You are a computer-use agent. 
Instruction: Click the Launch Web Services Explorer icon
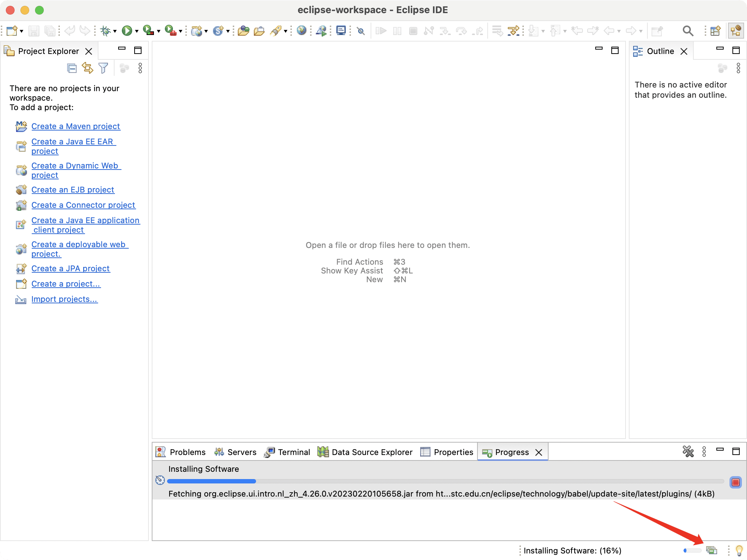pyautogui.click(x=322, y=31)
